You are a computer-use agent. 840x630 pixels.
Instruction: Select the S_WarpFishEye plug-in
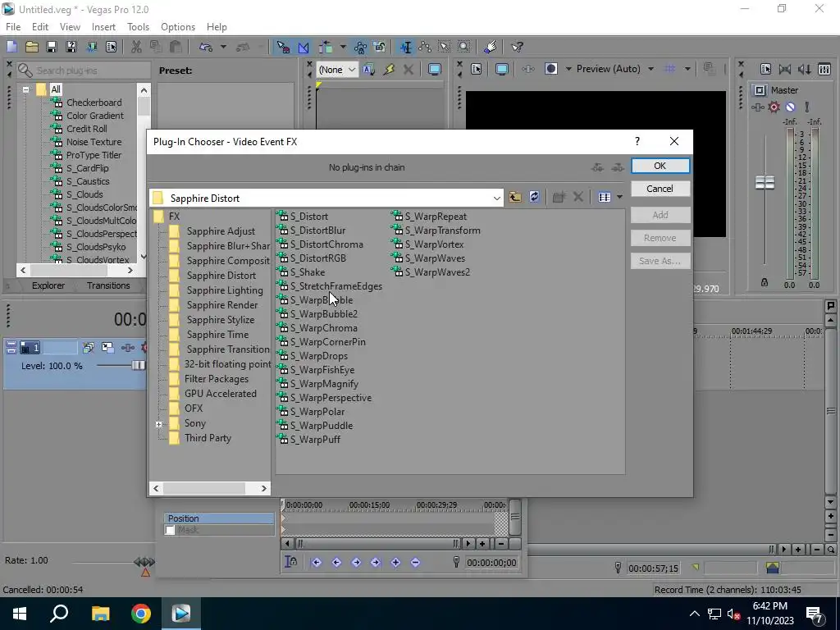(x=322, y=370)
